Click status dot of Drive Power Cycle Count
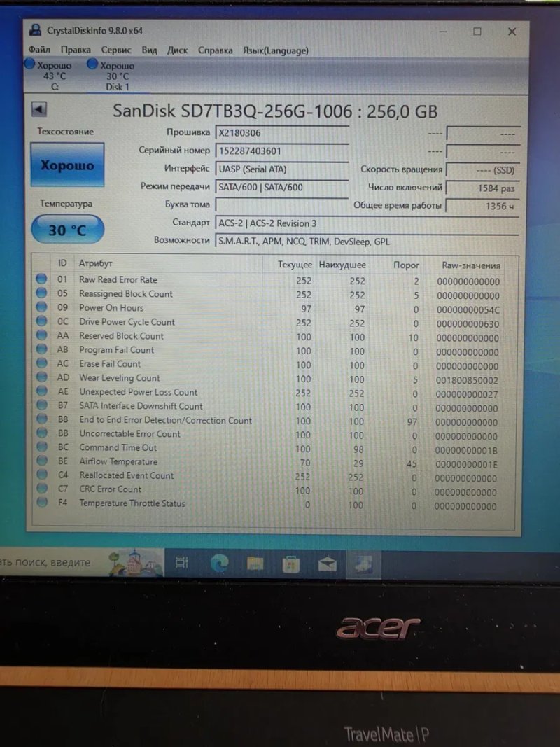560x747 pixels. click(x=41, y=321)
